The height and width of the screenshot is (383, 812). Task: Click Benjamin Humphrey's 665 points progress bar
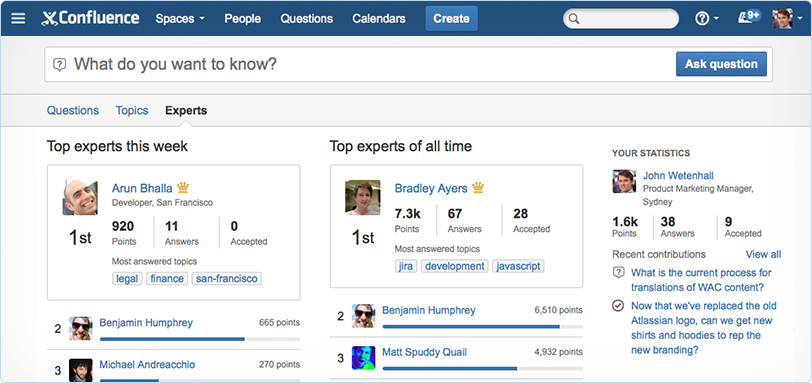[x=200, y=339]
